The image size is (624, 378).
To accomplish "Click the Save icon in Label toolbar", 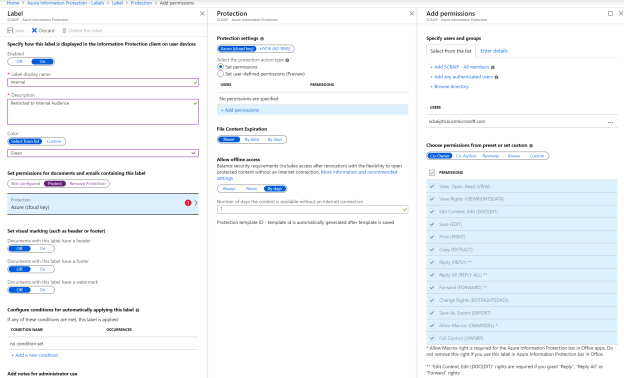I will click(10, 30).
